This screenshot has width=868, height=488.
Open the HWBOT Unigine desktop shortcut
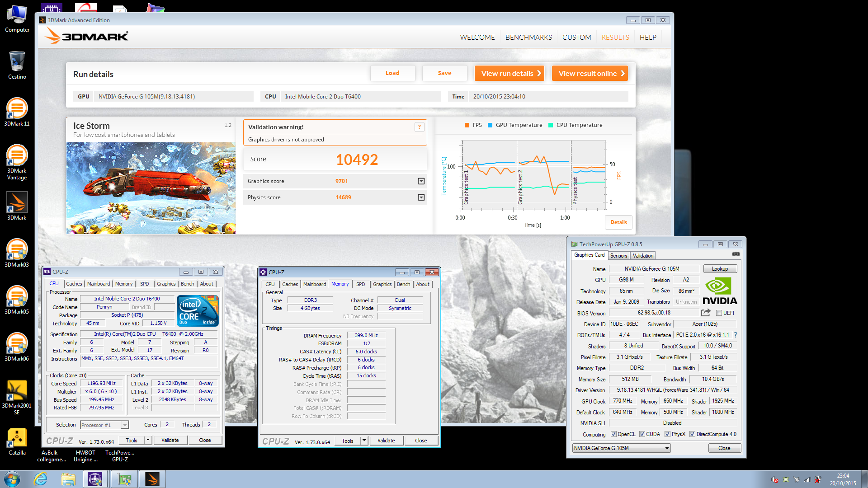[x=85, y=455]
